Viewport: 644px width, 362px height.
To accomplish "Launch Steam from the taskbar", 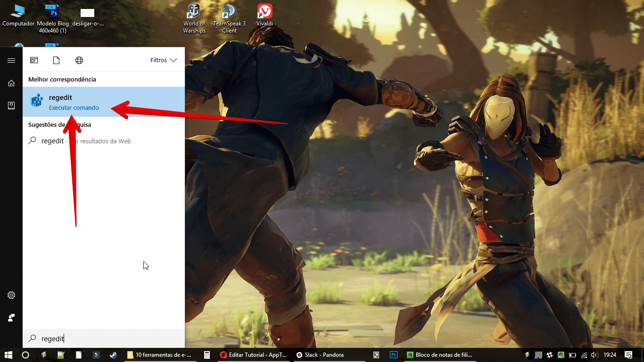I will coord(114,355).
